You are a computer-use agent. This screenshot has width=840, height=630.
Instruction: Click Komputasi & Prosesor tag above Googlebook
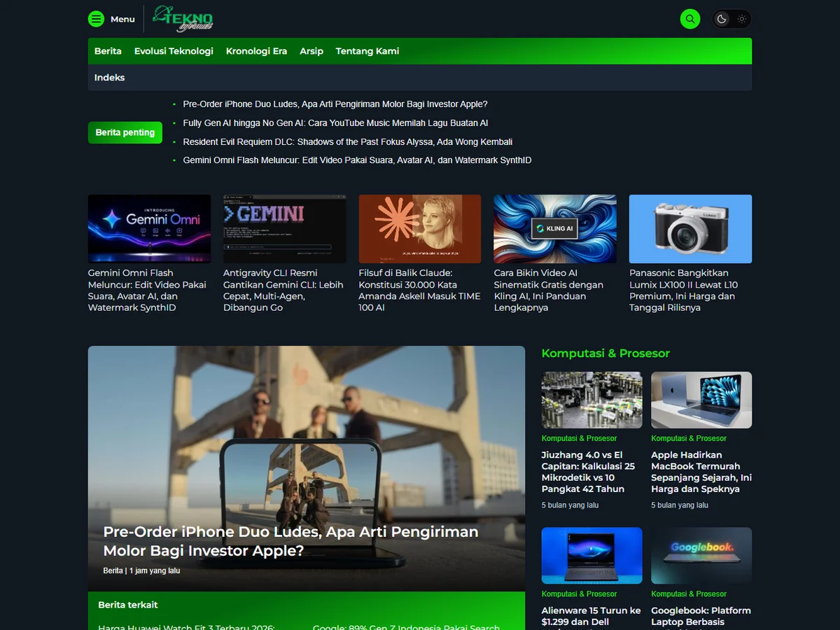point(689,594)
